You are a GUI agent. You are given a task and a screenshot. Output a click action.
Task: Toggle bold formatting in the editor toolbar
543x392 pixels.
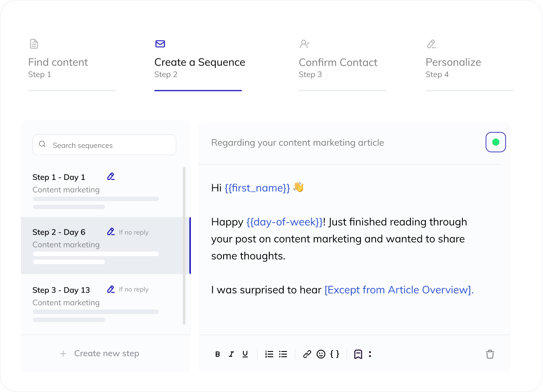[218, 354]
